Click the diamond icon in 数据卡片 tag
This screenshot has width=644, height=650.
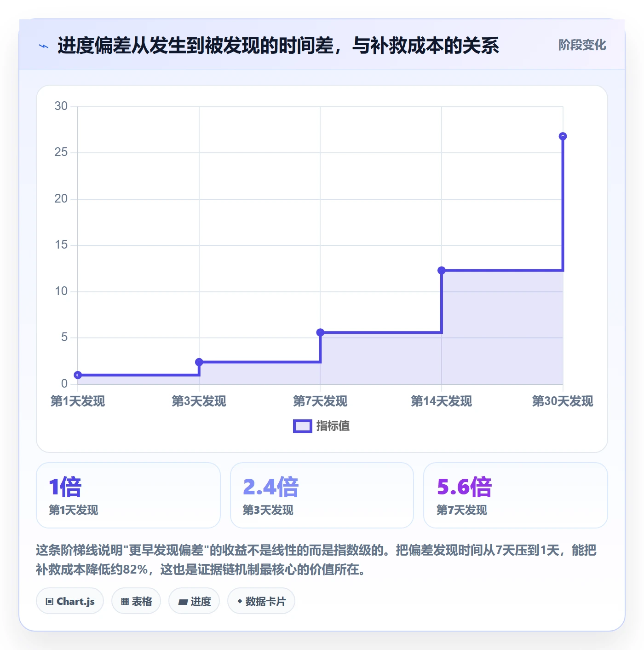pyautogui.click(x=240, y=601)
